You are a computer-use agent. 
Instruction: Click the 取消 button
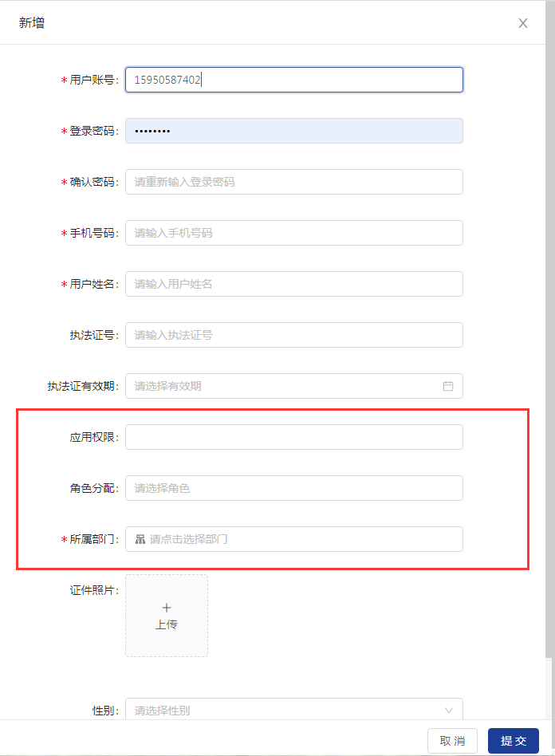(452, 741)
